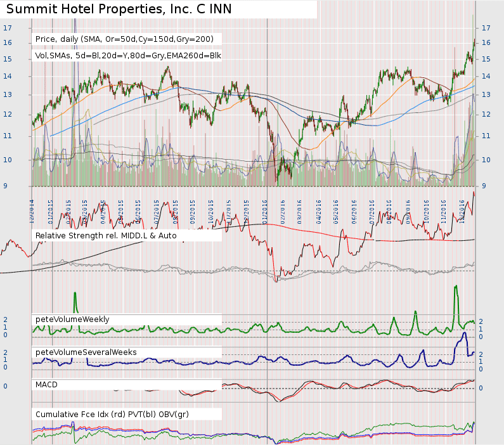This screenshot has height=445, width=504.
Task: Click the left axis price label 10
Action: click(x=8, y=160)
